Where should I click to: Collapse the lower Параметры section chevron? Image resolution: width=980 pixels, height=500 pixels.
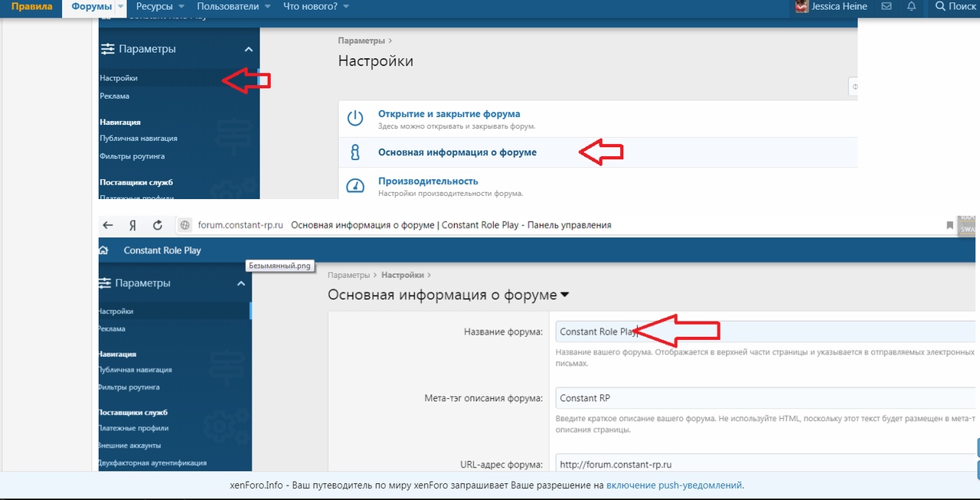tap(241, 283)
